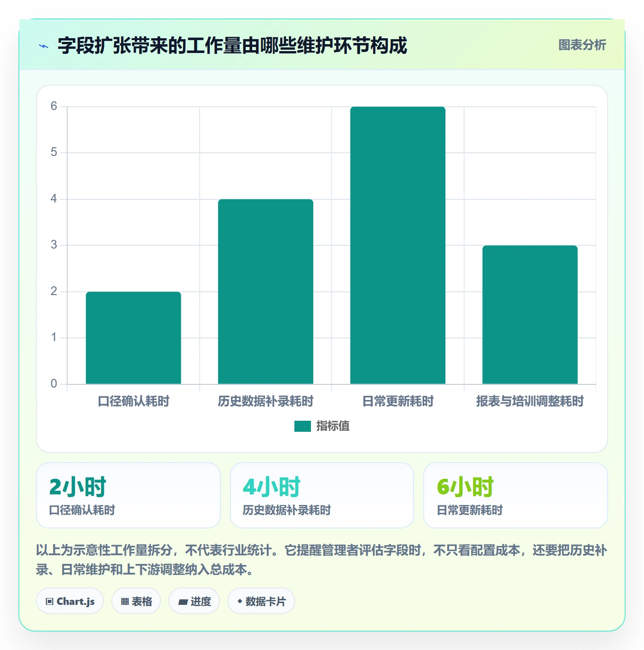Toggle the 指标值 legend color swatch
The width and height of the screenshot is (644, 650).
click(303, 426)
